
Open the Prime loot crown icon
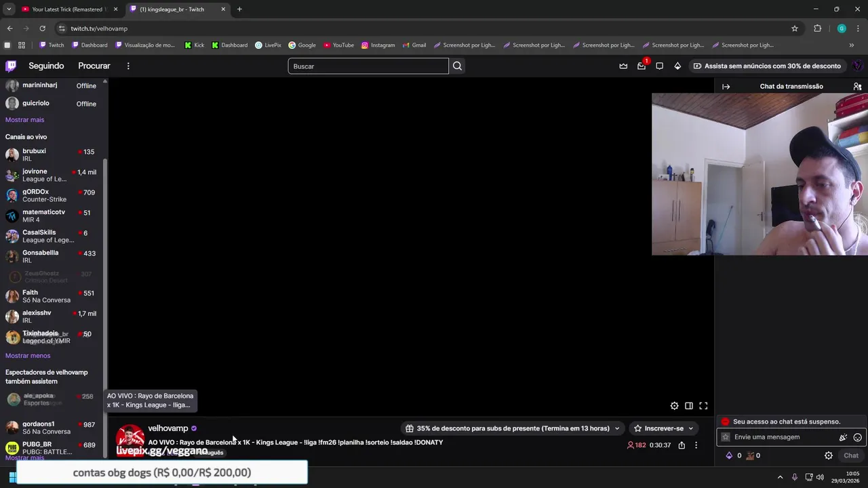(x=623, y=66)
